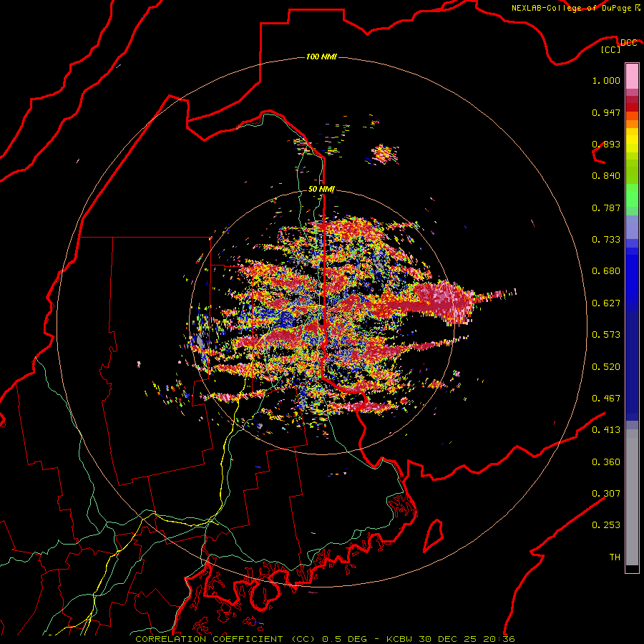Click the [CC] unit label above color bar
The width and height of the screenshot is (644, 644).
[611, 49]
